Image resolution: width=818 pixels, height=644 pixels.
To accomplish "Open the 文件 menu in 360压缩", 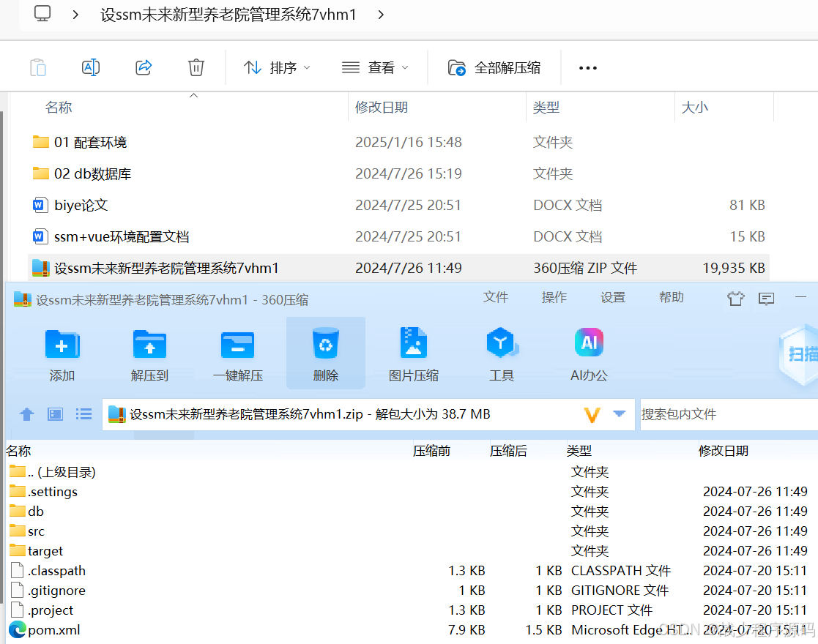I will tap(496, 297).
